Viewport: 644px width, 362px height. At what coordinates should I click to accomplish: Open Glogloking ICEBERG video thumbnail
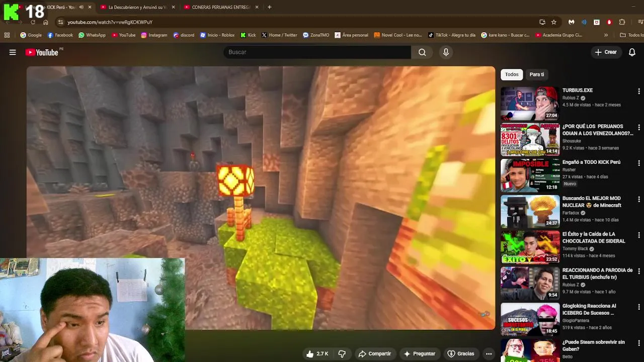[x=530, y=319]
